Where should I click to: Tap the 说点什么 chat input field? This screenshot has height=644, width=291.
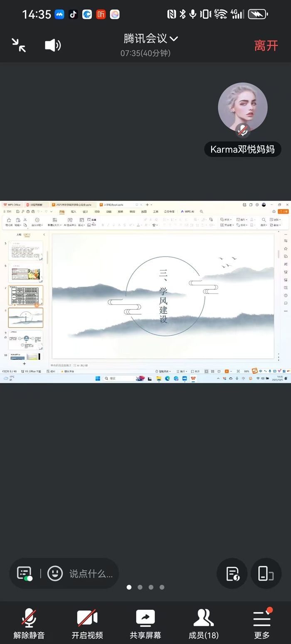[x=91, y=574]
